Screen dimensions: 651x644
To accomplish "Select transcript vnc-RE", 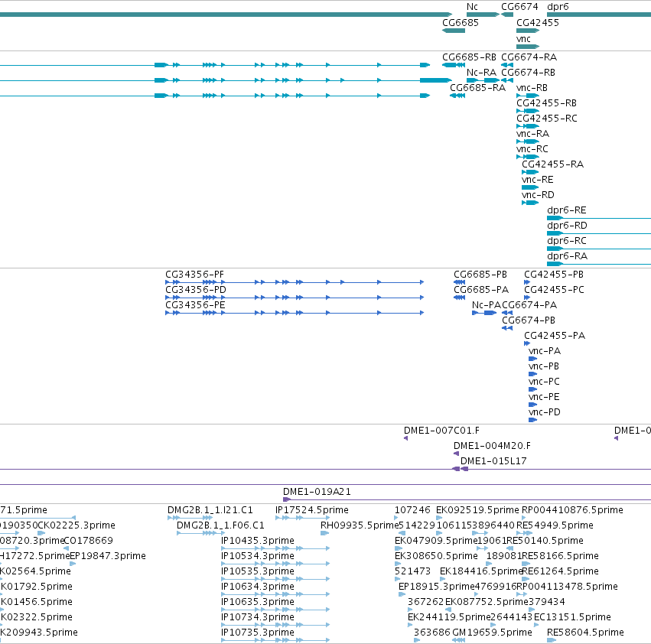I will 538,180.
